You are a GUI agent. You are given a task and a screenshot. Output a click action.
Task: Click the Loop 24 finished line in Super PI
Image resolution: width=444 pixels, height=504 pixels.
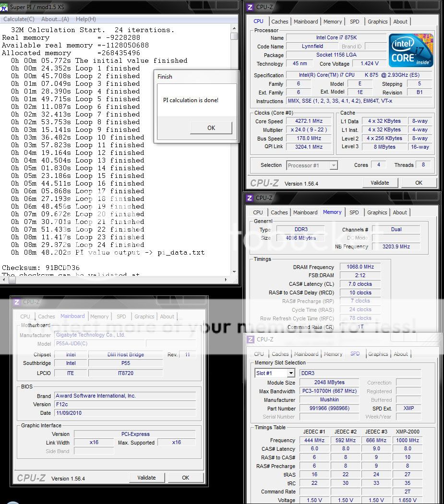[x=78, y=245]
